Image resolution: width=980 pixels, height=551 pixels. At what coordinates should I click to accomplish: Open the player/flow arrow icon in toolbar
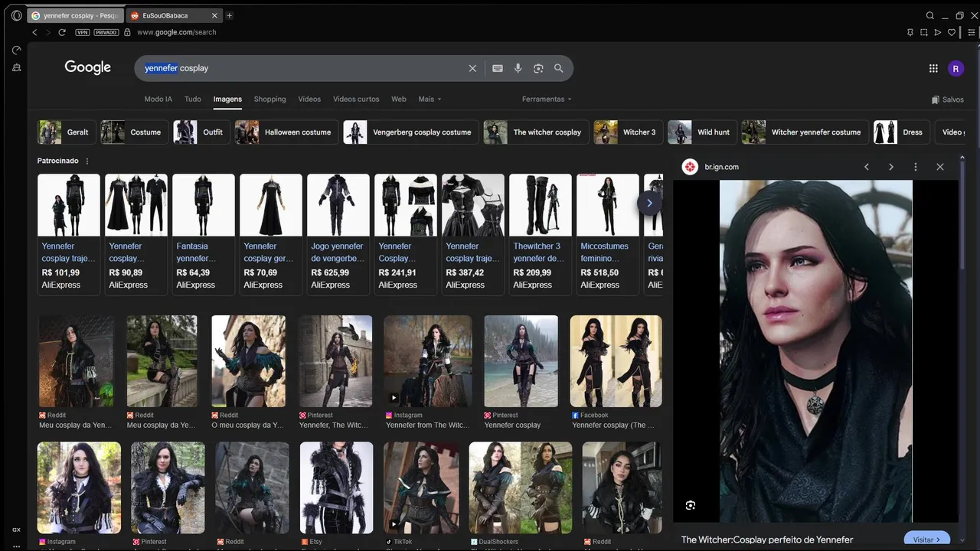pos(938,32)
